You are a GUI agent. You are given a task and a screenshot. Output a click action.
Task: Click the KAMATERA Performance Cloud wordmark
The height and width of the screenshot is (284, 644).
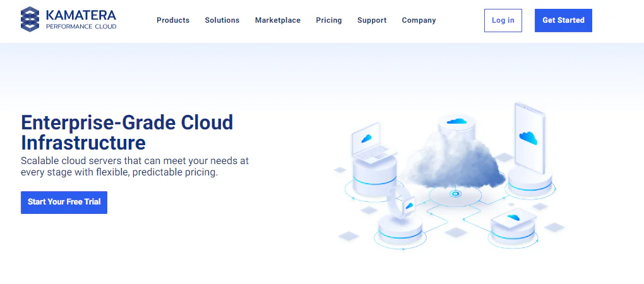(81, 20)
